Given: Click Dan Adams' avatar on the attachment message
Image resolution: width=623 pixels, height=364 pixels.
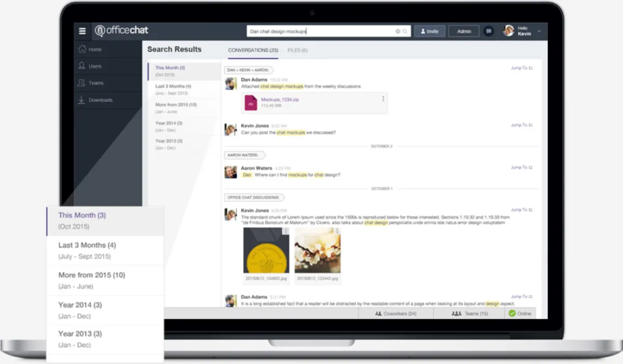Looking at the screenshot, I should [231, 83].
